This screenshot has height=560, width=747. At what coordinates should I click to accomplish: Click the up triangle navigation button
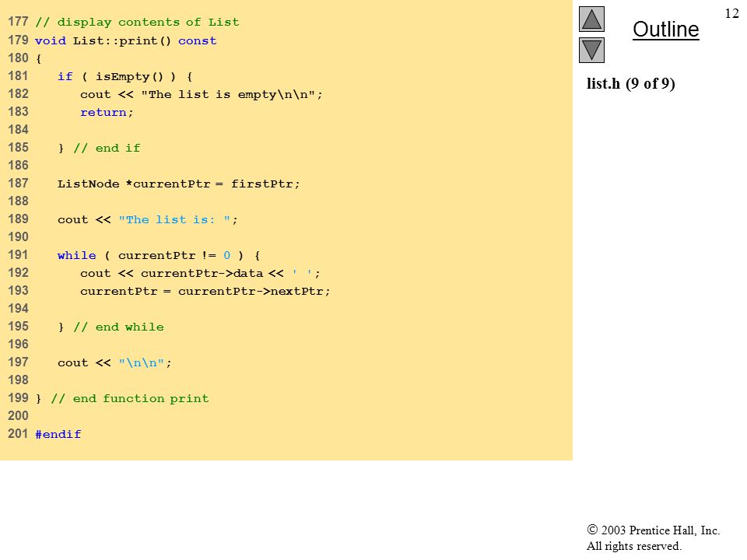[x=591, y=19]
